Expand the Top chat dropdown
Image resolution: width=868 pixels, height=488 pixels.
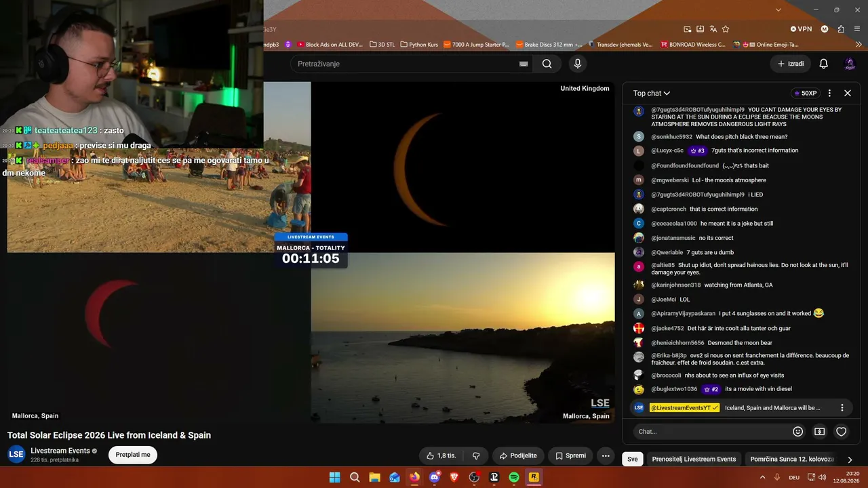coord(652,94)
